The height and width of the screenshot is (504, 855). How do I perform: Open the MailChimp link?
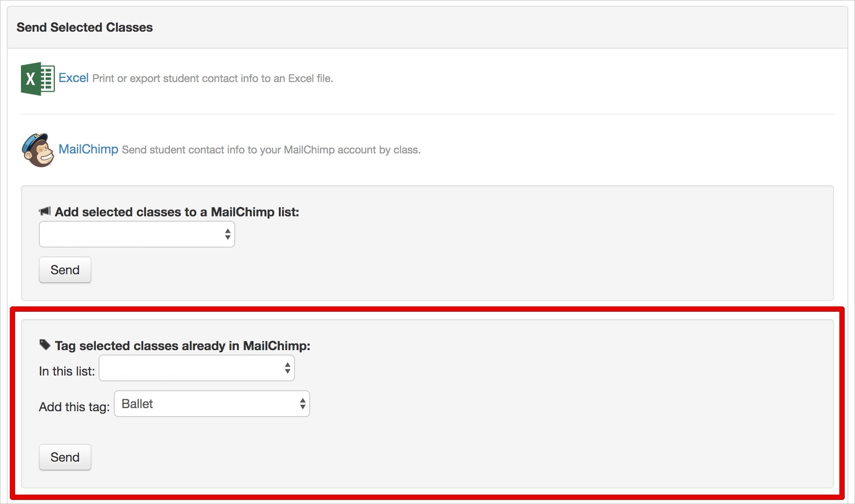(88, 149)
